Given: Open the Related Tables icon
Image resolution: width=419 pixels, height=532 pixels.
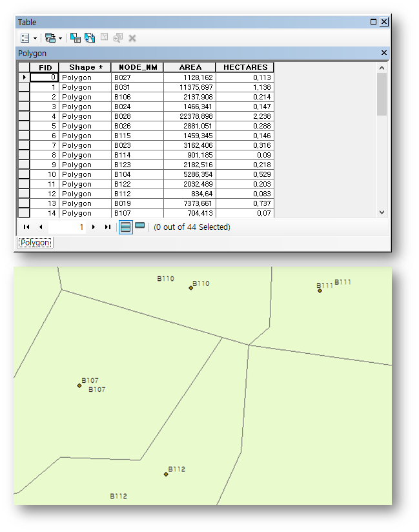Looking at the screenshot, I should point(50,38).
